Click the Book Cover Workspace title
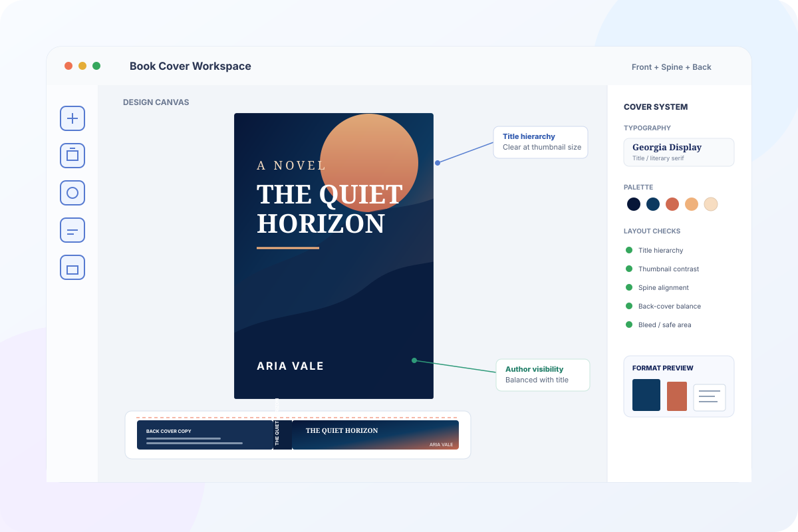This screenshot has height=532, width=798. tap(190, 66)
